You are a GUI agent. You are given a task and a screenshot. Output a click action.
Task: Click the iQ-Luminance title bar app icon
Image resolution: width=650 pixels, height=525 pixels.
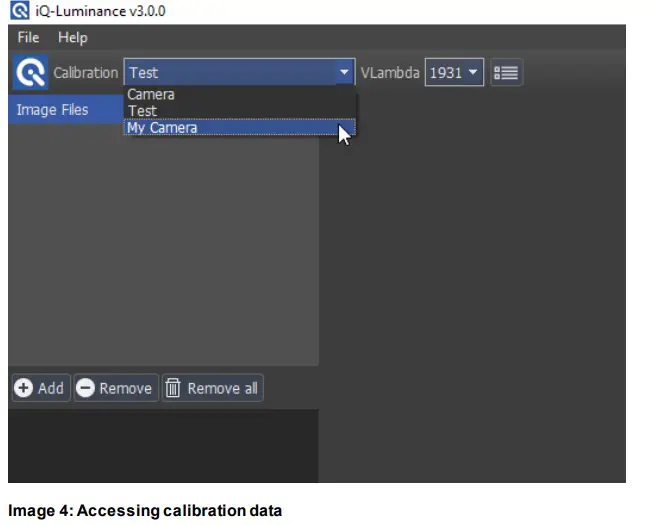click(19, 10)
